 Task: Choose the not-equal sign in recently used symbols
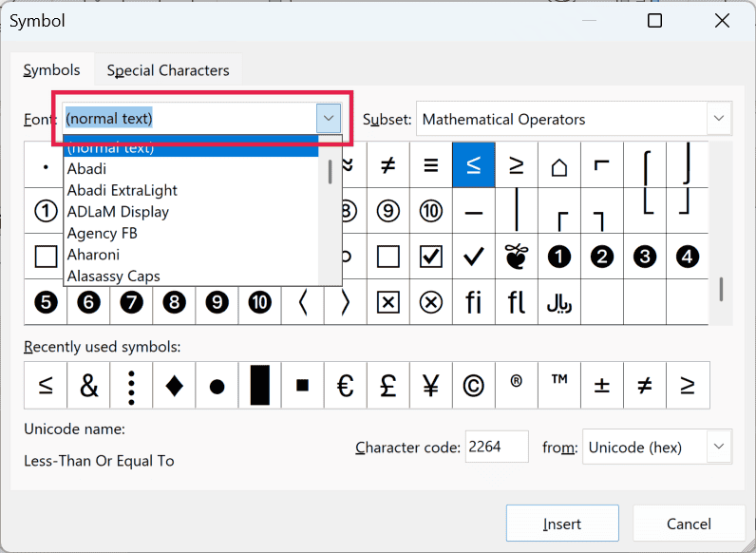point(645,385)
